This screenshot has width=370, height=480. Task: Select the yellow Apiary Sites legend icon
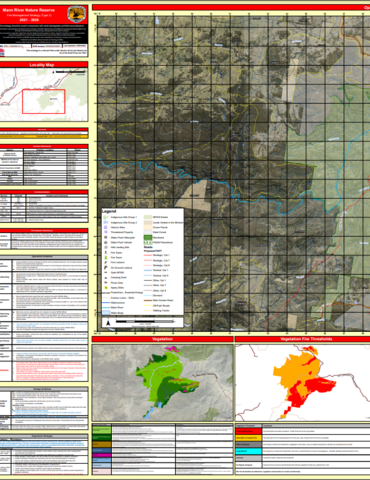click(x=106, y=288)
